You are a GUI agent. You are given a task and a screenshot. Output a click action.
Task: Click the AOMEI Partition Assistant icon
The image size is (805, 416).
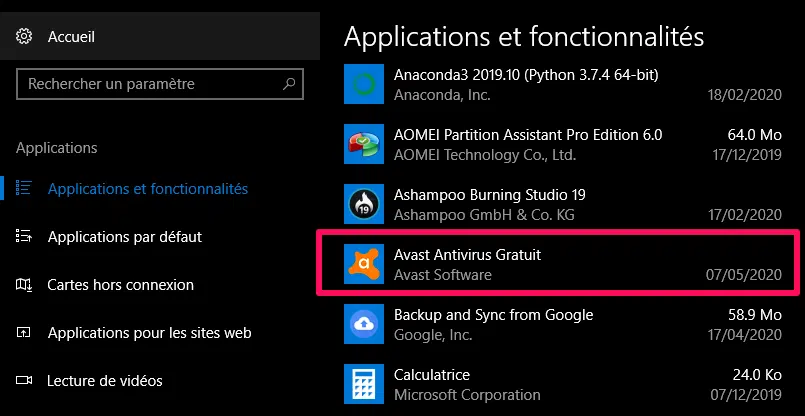[x=363, y=144]
